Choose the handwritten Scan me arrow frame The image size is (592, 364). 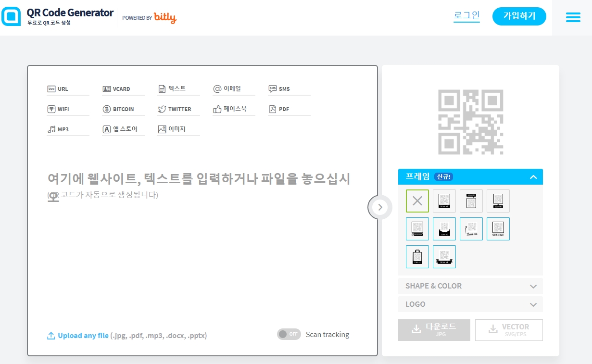[471, 229]
